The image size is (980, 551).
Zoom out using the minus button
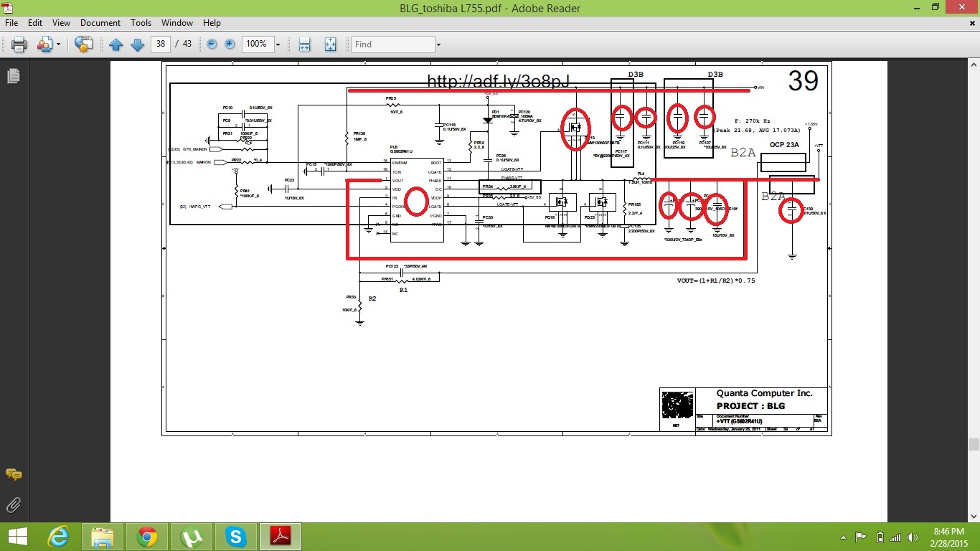click(x=212, y=44)
